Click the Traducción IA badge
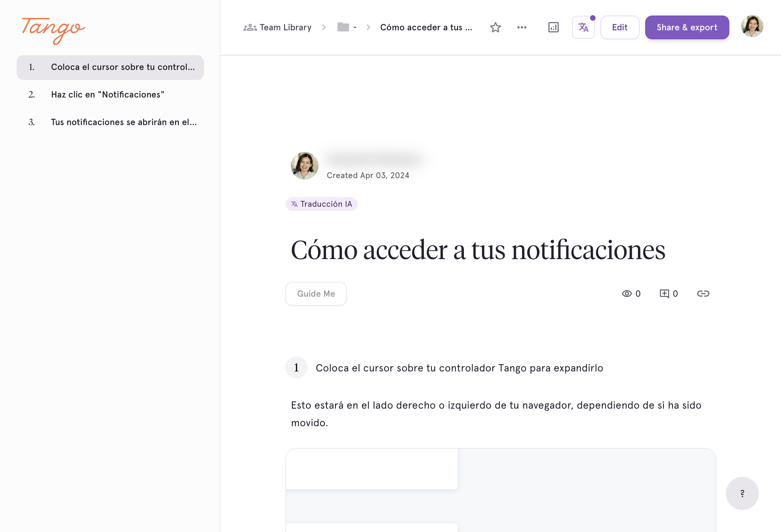 322,204
